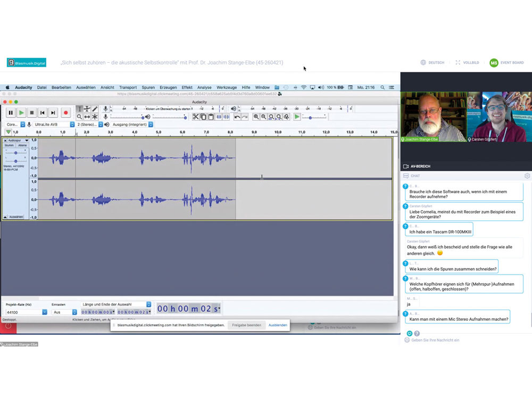
Task: Open the Effekt menu
Action: coord(187,88)
